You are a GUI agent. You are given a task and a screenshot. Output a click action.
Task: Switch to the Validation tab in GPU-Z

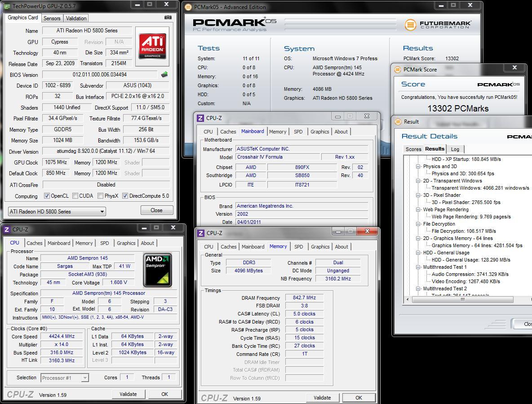76,18
